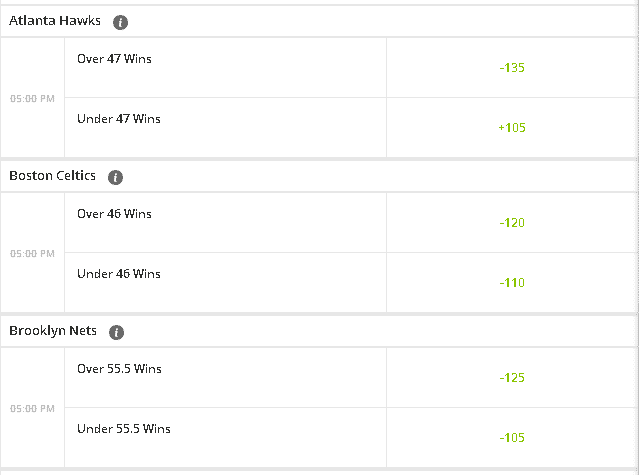Choose Nets over 55.5 wins at -125
Viewport: 639px width, 475px height.
pyautogui.click(x=512, y=378)
